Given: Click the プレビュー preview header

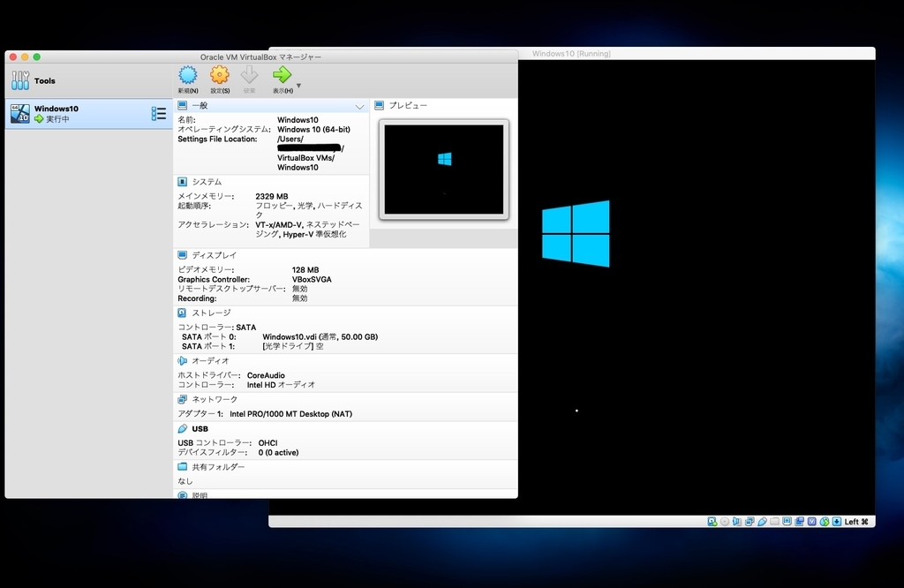Looking at the screenshot, I should pos(408,105).
